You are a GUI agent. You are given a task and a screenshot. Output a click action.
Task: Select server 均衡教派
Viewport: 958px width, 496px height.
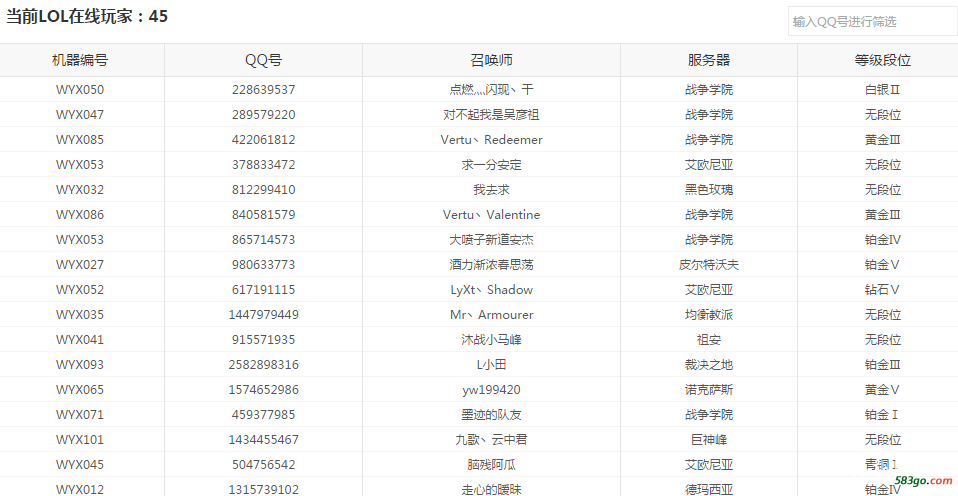pyautogui.click(x=709, y=315)
